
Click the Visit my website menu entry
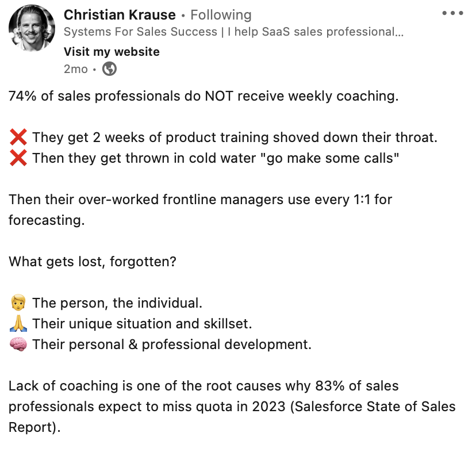click(112, 51)
